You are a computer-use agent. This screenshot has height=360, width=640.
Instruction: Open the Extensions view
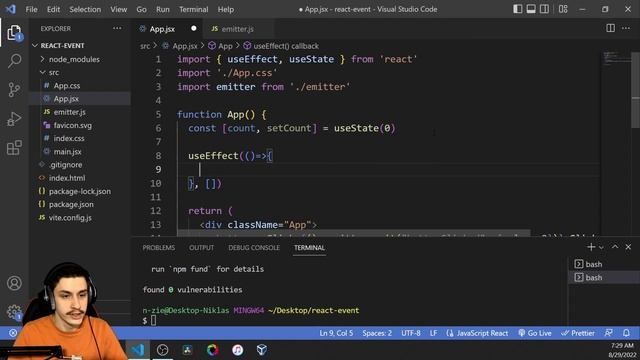(x=14, y=148)
